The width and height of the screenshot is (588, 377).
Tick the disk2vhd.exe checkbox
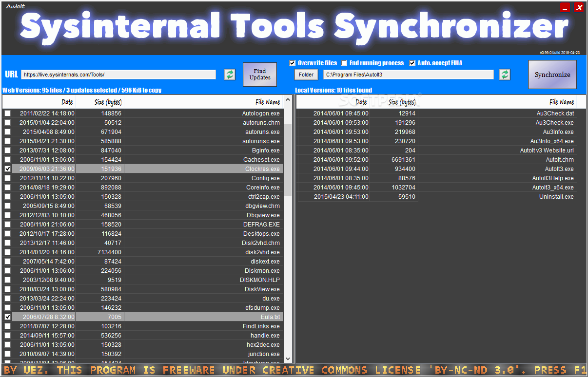click(x=7, y=252)
